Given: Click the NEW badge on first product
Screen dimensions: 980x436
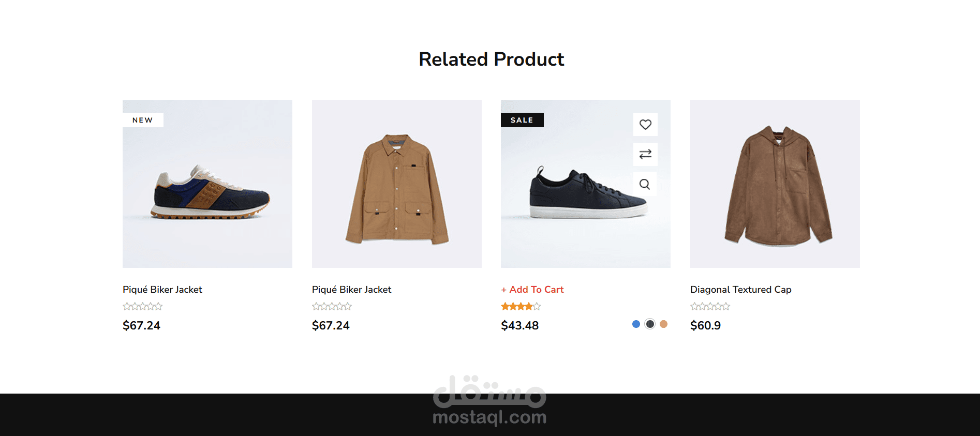Looking at the screenshot, I should click(143, 120).
